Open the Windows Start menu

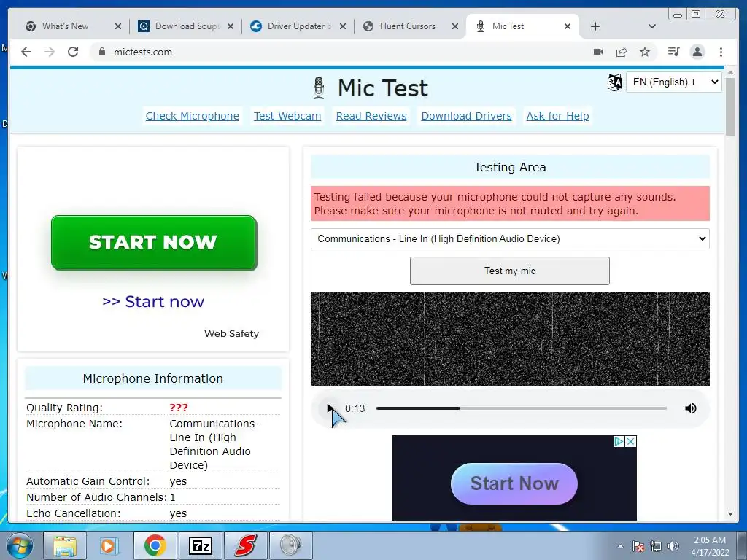click(20, 545)
